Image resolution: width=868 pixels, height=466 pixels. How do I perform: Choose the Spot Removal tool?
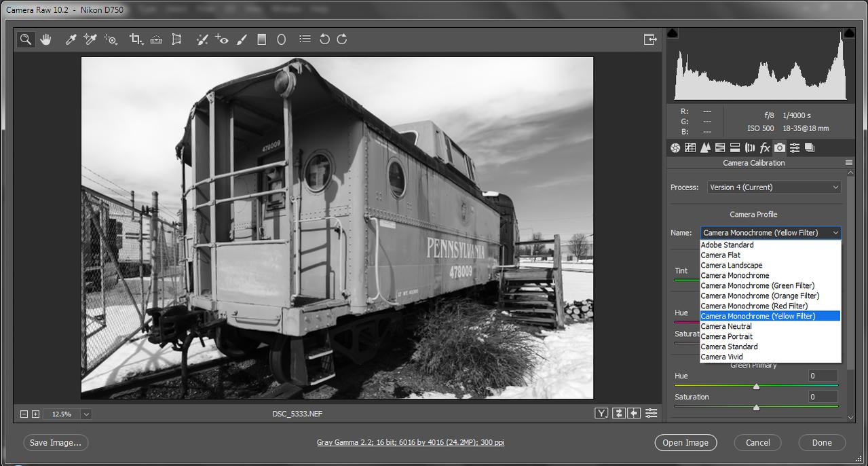[202, 39]
